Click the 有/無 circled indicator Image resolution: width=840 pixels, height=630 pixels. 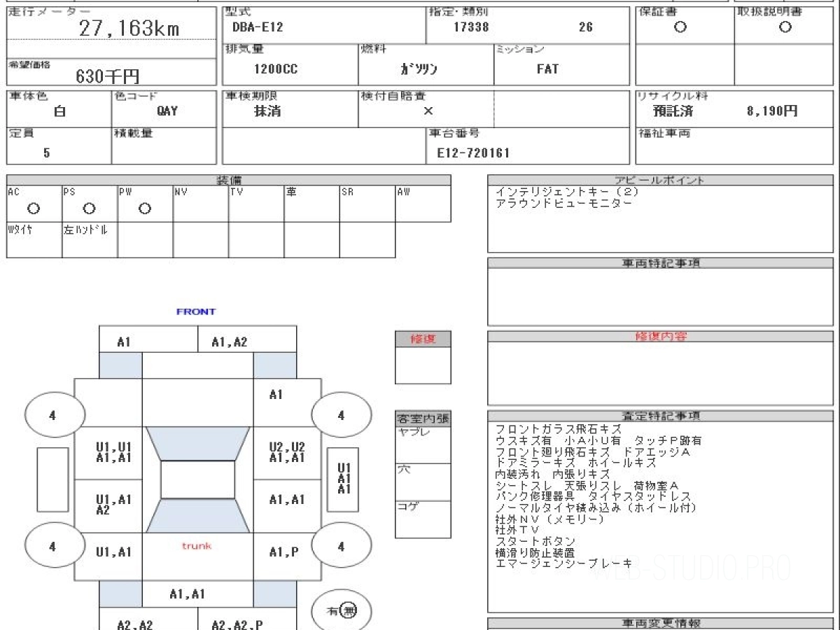341,611
